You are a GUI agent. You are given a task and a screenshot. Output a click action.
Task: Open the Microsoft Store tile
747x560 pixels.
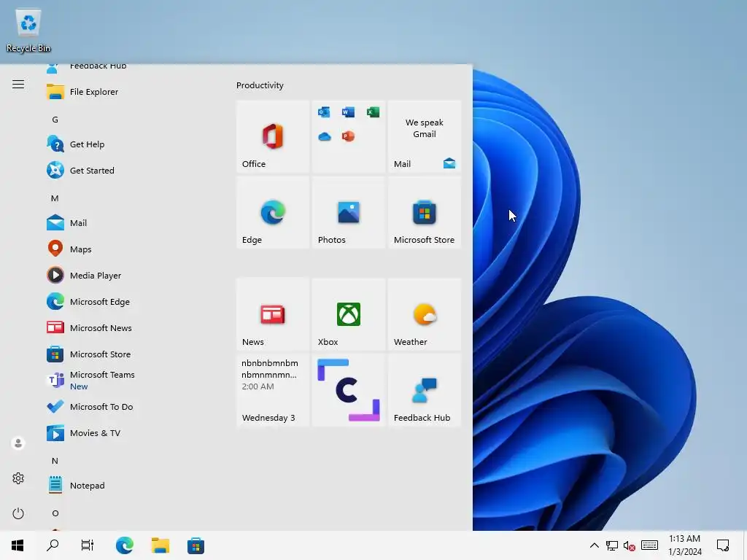coord(425,213)
